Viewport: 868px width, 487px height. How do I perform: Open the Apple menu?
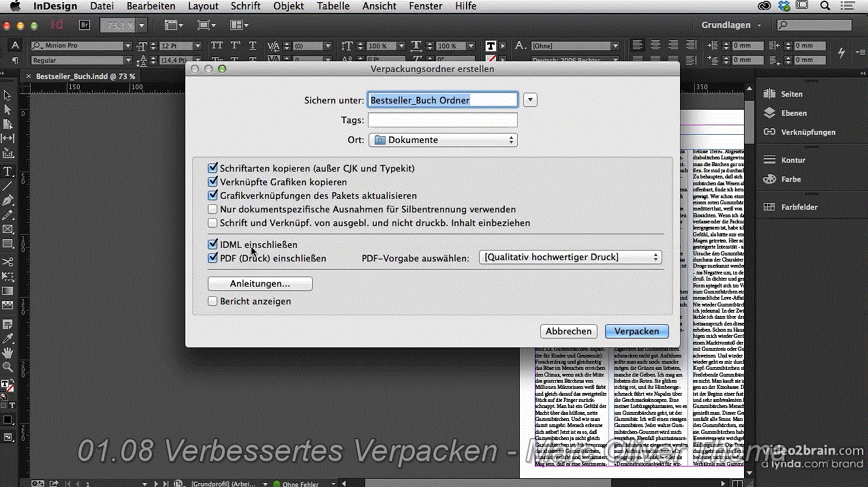[x=16, y=6]
